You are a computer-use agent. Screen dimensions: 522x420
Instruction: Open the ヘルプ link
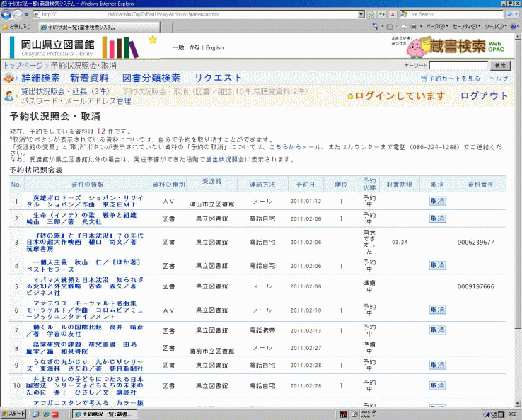[499, 78]
